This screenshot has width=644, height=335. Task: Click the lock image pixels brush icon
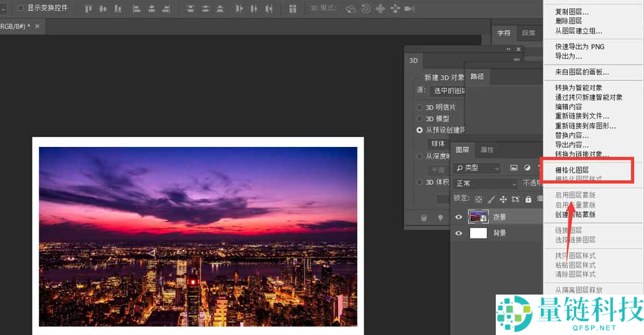pyautogui.click(x=491, y=200)
